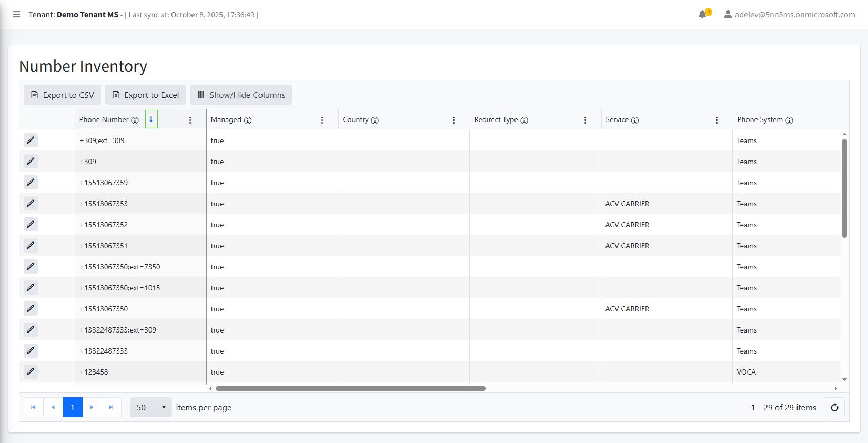Click the refresh icon in the pager
The image size is (868, 443).
[834, 407]
